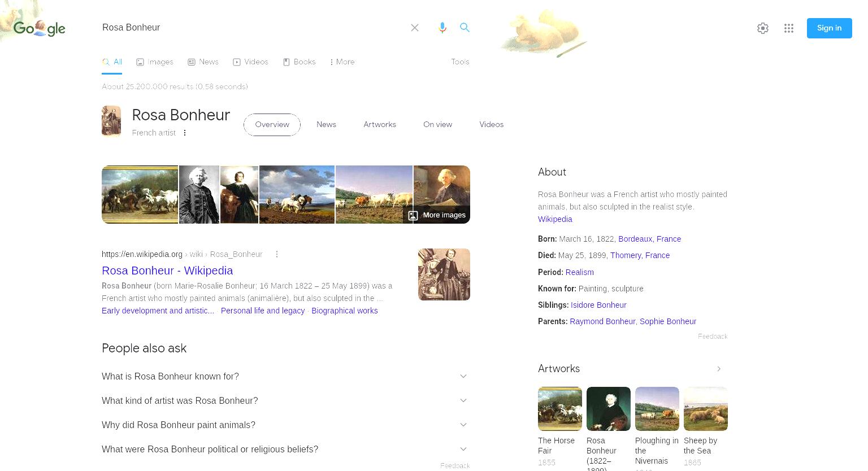Open black-and-white portrait photo in carousel
Screen dimensions: 868x471
[199, 194]
